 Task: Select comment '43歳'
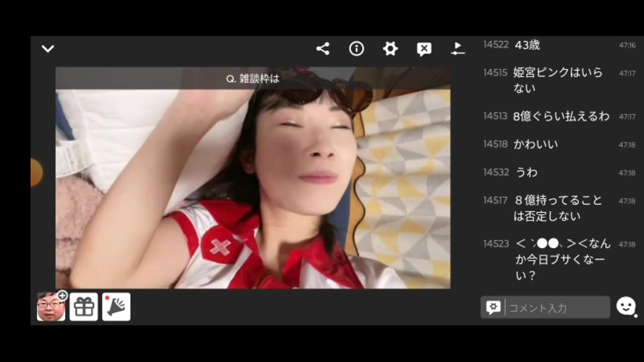coord(527,45)
